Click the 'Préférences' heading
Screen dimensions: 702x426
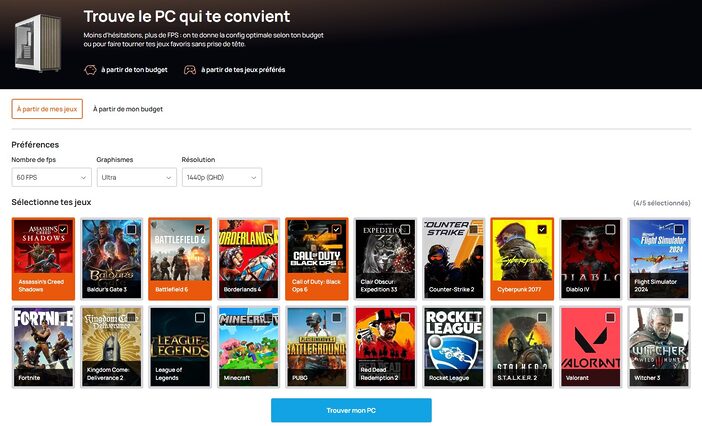pyautogui.click(x=35, y=145)
